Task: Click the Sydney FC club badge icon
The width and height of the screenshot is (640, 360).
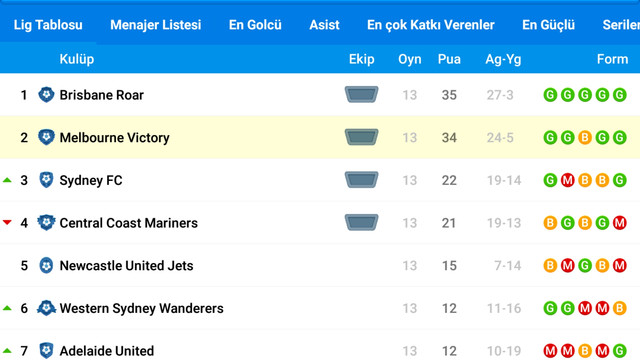Action: click(x=46, y=180)
